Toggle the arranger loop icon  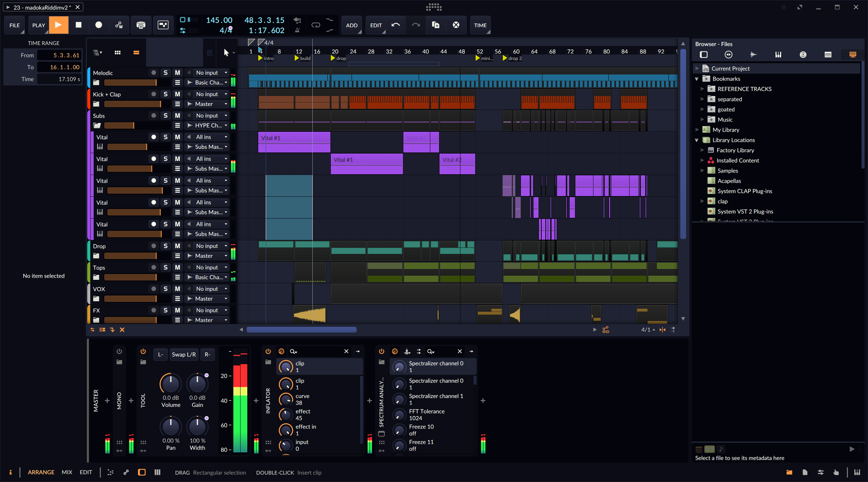[316, 25]
